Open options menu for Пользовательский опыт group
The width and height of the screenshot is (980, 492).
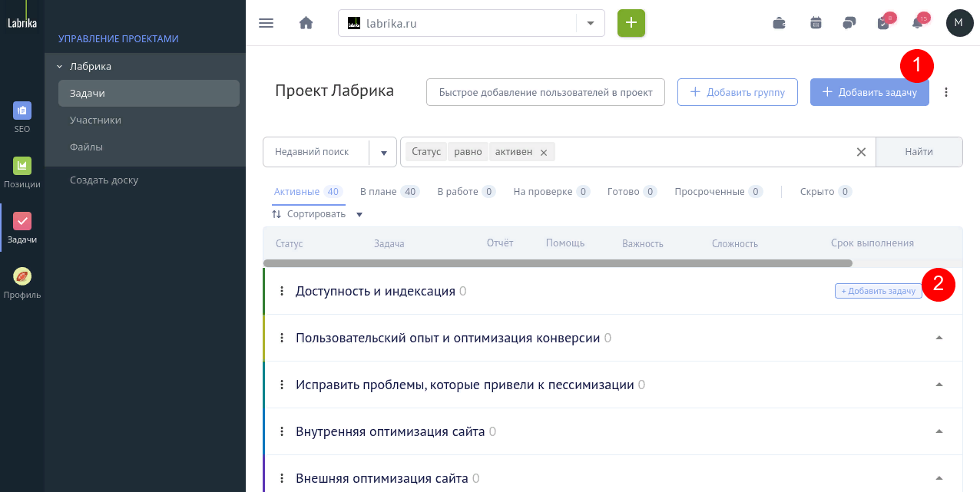coord(282,338)
